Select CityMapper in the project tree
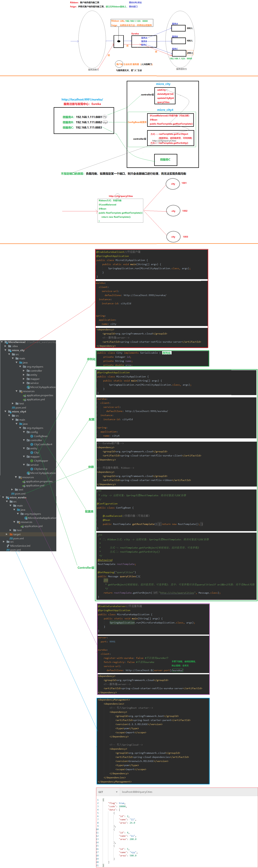 (x=41, y=461)
